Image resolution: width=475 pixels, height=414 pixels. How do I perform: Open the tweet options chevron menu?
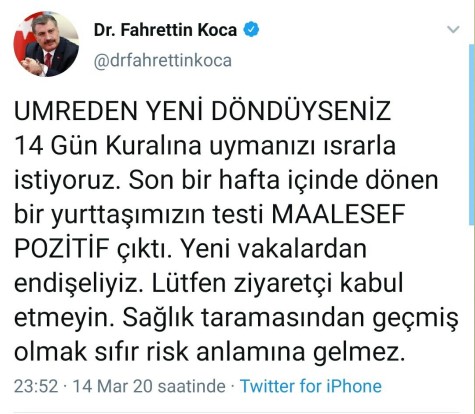pos(453,30)
